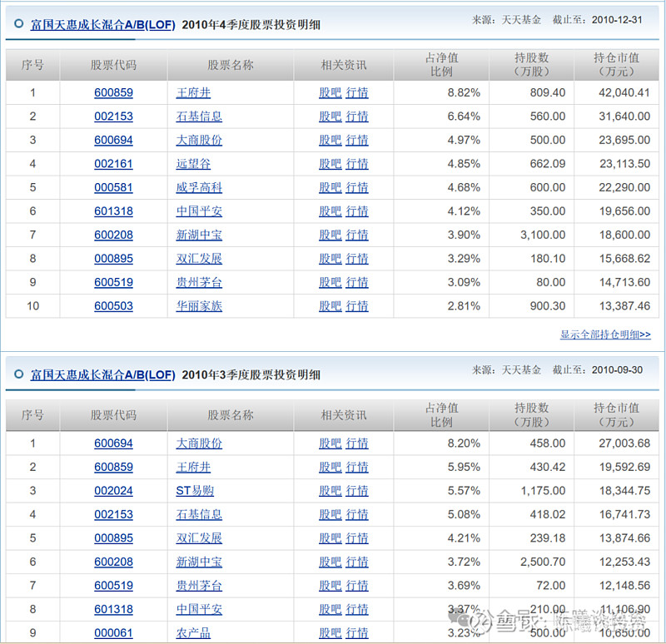Click the market value 27,003.68

coord(624,443)
